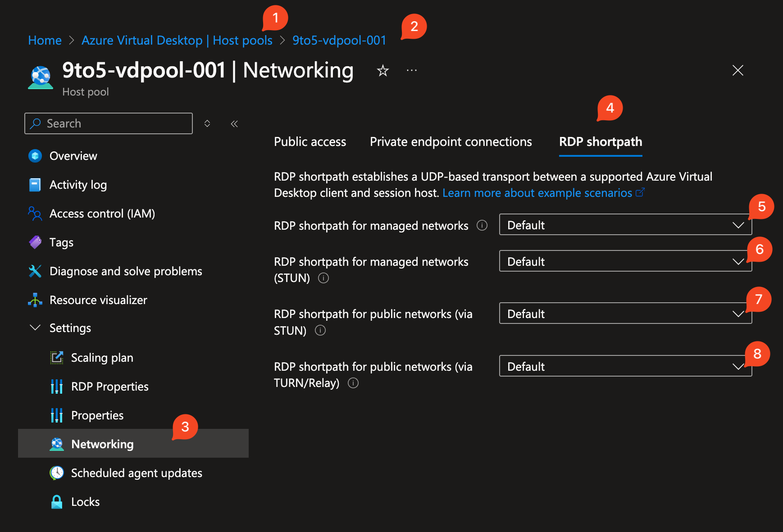This screenshot has height=532, width=783.
Task: Open the Private endpoint connections tab
Action: [x=451, y=141]
